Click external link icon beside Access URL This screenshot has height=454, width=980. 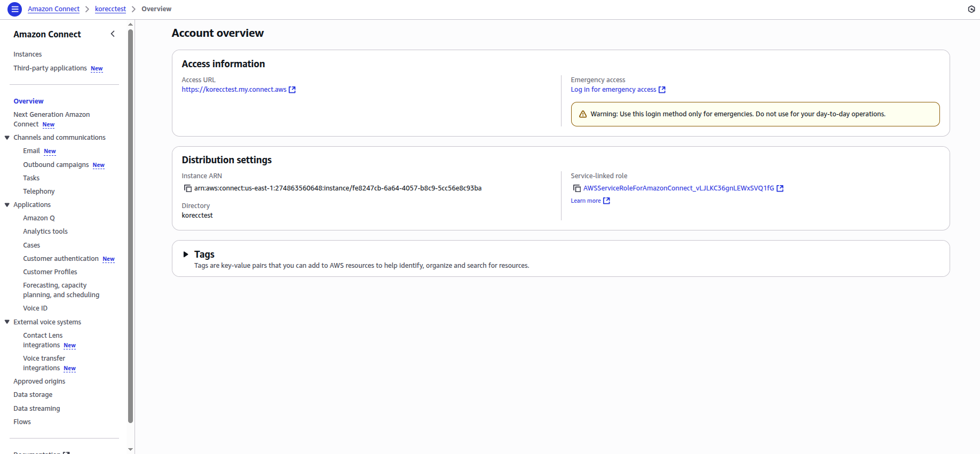click(292, 90)
